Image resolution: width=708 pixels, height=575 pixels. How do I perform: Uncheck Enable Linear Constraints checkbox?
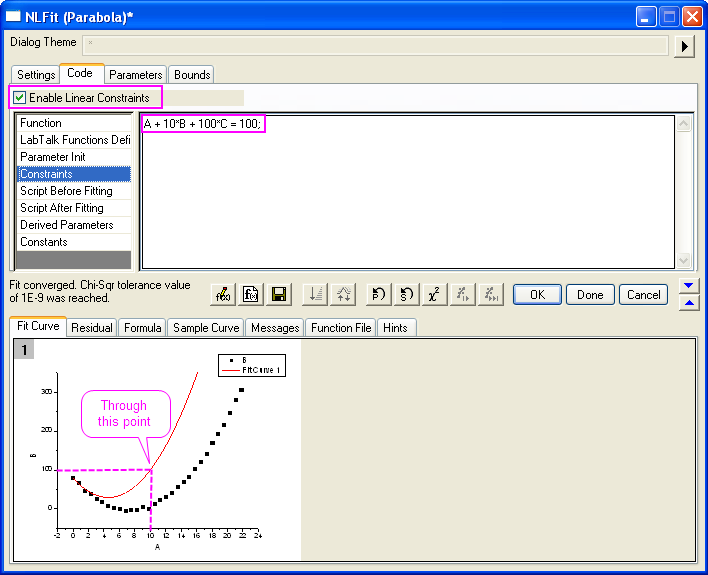click(x=20, y=98)
